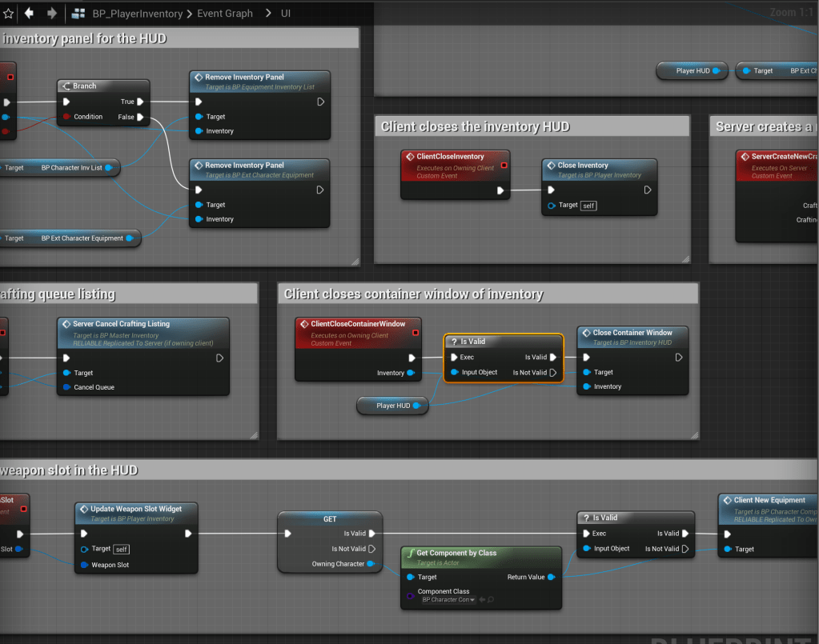Click the Close Inventory exec output pin

(x=648, y=190)
